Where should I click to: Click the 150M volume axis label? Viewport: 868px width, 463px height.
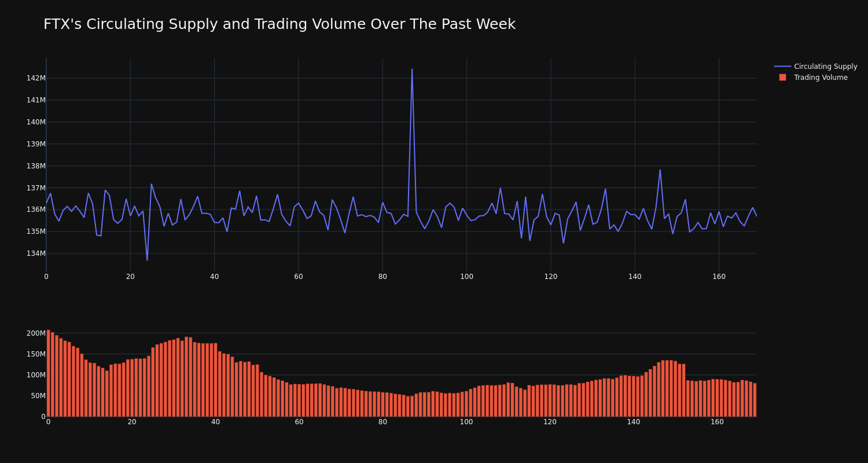tap(36, 354)
